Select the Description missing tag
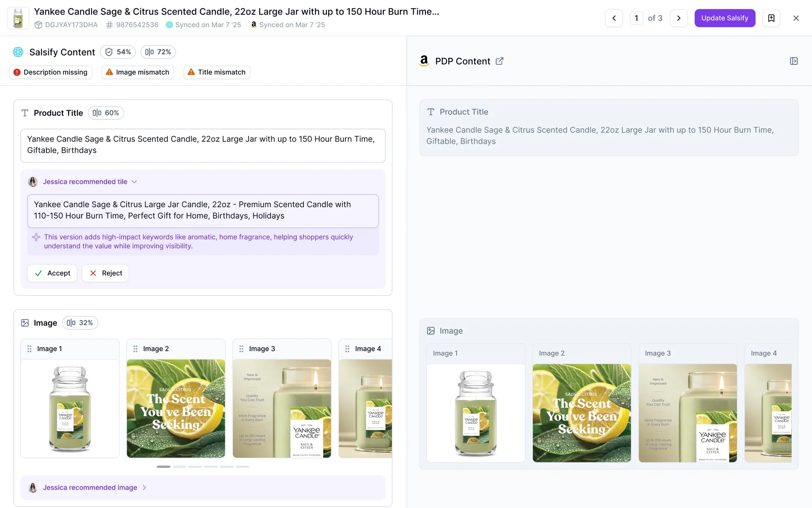Viewport: 812px width, 508px height. [x=51, y=72]
